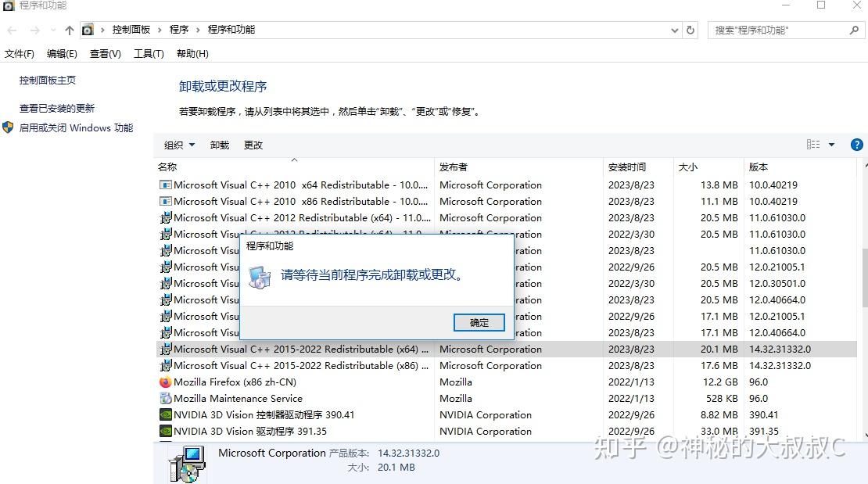Viewport: 868px width, 484px height.
Task: Sort by Installed On (安装时间) column header
Action: click(638, 167)
